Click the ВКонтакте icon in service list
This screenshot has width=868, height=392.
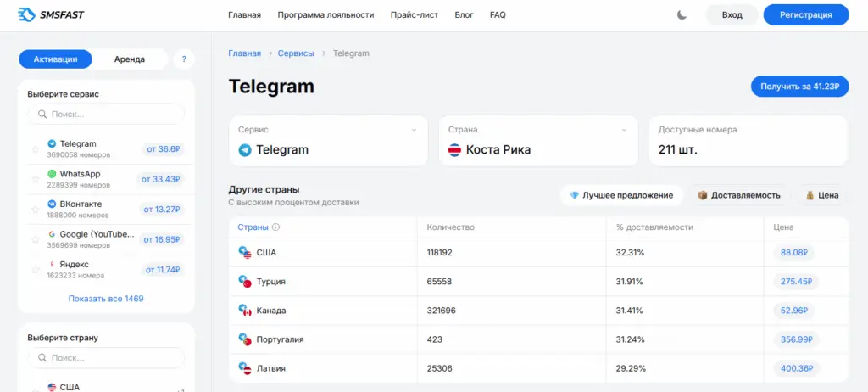tap(52, 204)
